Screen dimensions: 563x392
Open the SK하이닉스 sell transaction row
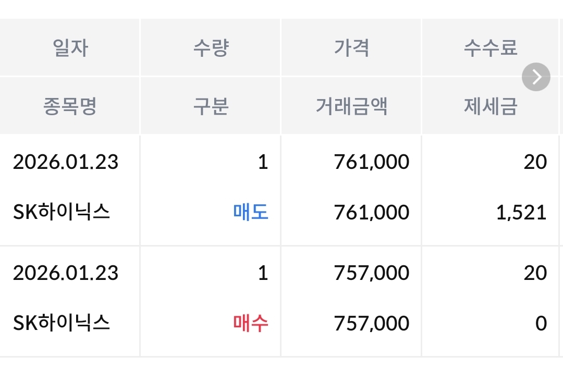point(62,213)
